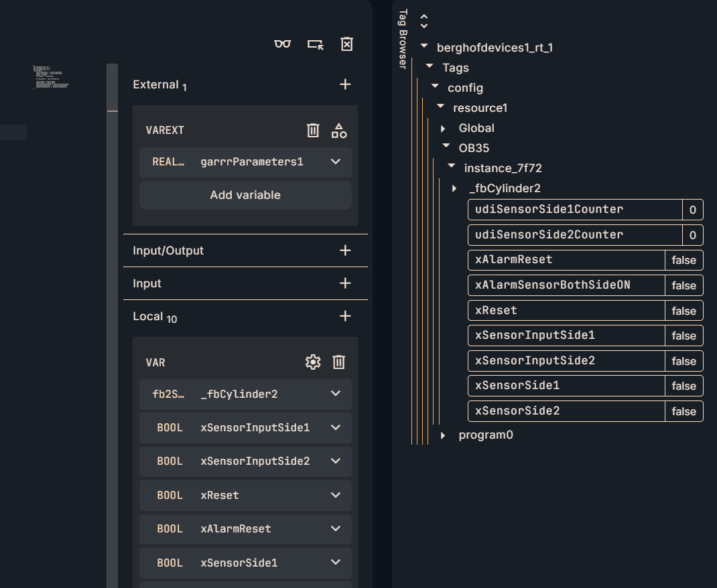Click the select-window icon beside the glasses

(315, 44)
